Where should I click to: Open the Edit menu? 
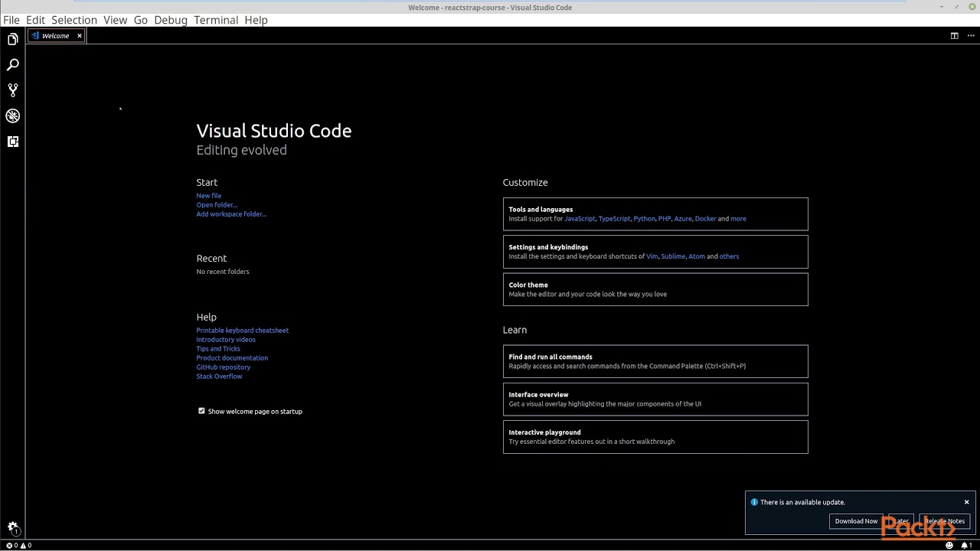[x=35, y=20]
